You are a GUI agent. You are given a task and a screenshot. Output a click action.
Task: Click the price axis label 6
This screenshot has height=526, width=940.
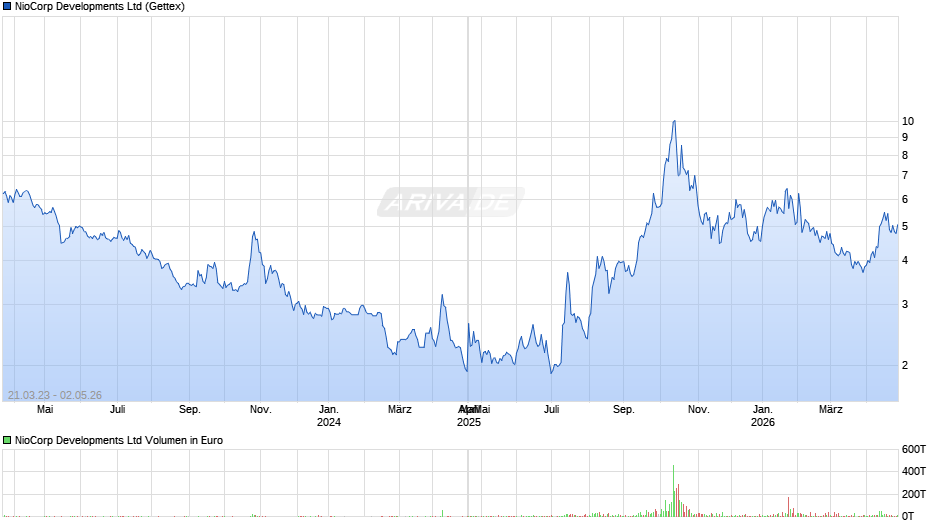tap(905, 200)
